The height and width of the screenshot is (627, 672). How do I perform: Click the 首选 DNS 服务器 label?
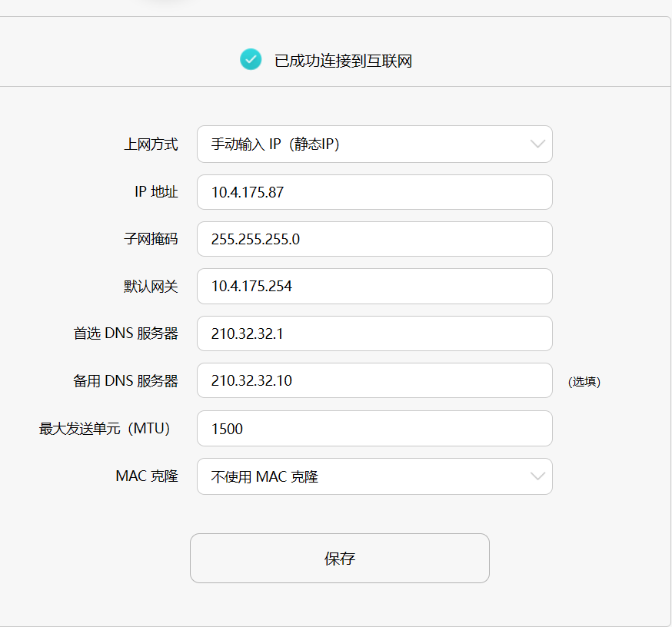125,333
